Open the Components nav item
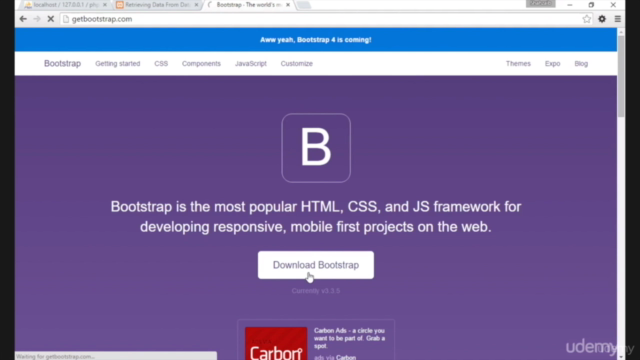640x360 pixels. (201, 64)
